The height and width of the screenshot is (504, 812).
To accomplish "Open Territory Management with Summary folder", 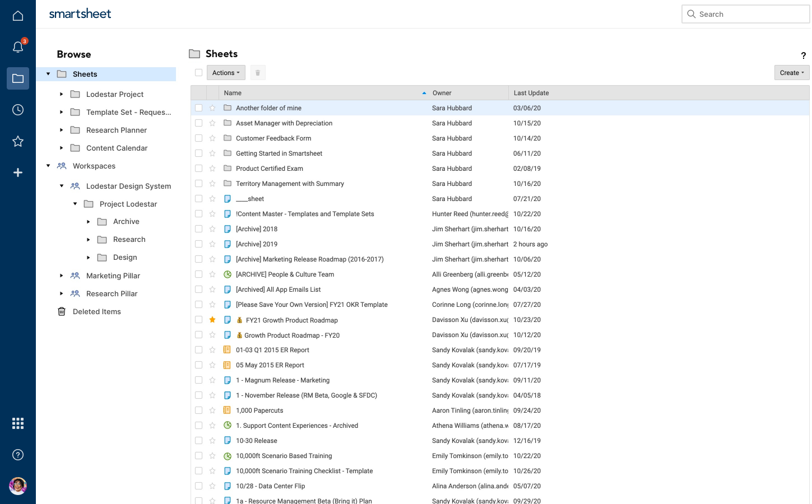I will pyautogui.click(x=290, y=184).
